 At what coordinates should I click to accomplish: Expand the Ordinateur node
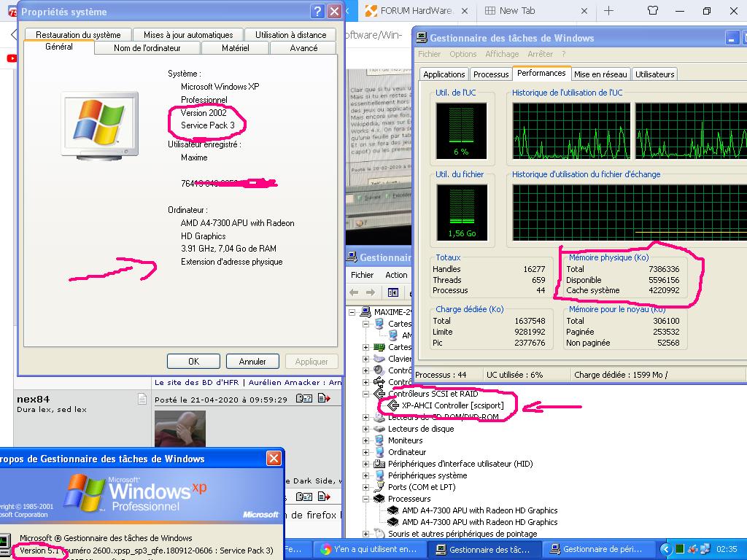pos(366,452)
